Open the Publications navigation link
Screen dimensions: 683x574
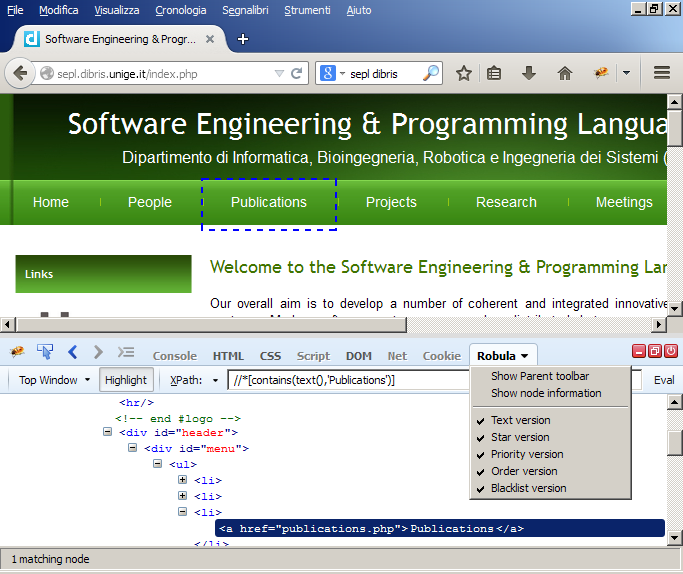coord(269,202)
